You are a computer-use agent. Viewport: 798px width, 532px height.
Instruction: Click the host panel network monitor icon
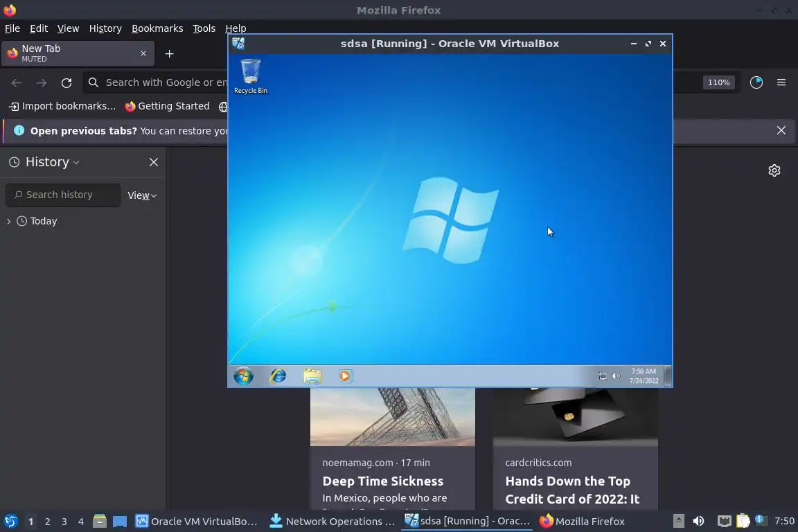coord(724,522)
